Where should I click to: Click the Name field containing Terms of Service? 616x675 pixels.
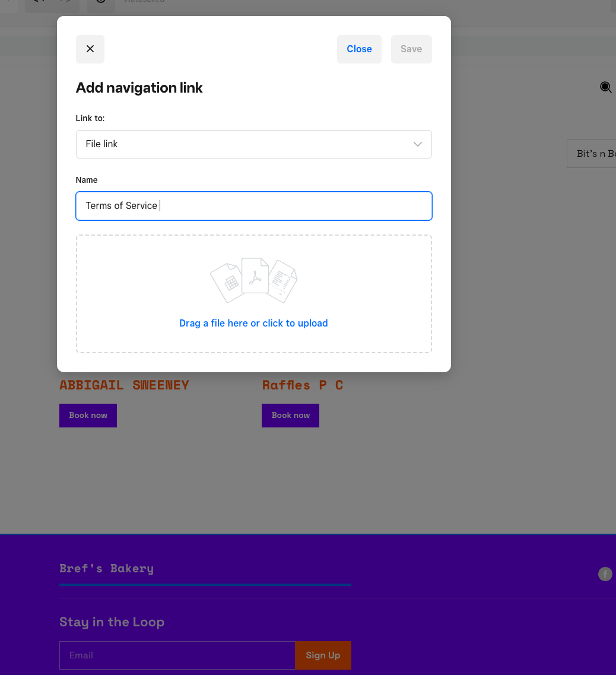(254, 205)
